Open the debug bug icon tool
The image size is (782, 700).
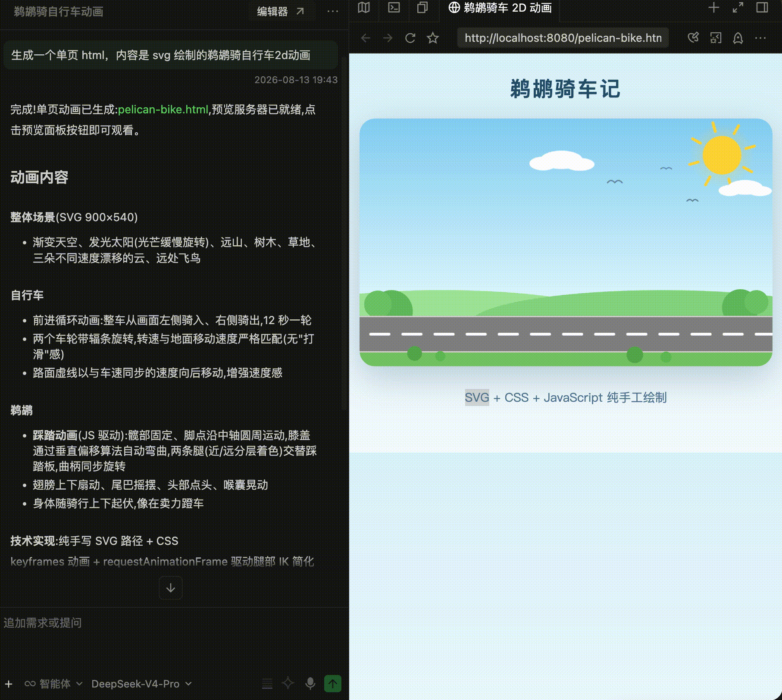[x=716, y=38]
